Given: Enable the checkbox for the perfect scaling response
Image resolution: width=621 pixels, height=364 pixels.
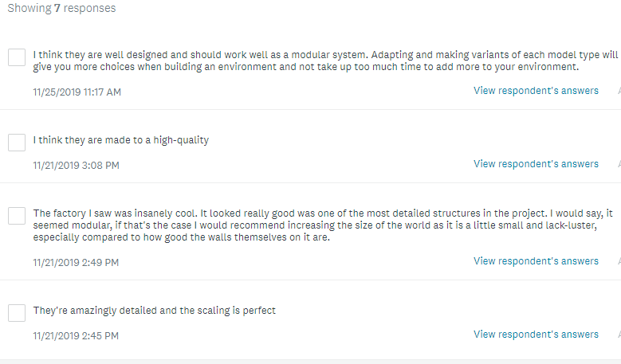Looking at the screenshot, I should coord(17,313).
